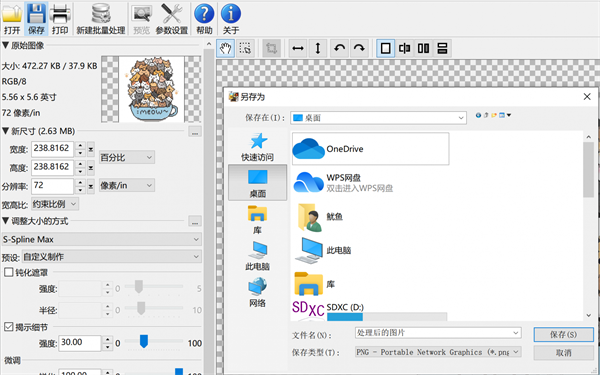Flip image horizontally with double-arrow icon
Viewport: 600px width, 375px height.
298,48
